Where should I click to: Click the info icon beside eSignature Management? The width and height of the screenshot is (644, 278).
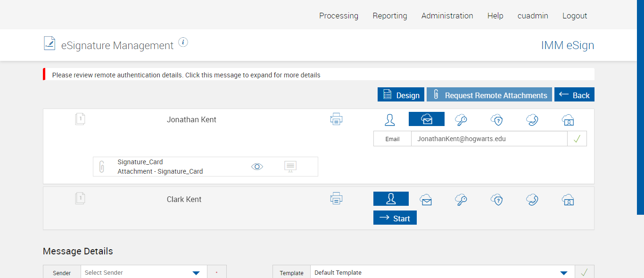click(183, 42)
